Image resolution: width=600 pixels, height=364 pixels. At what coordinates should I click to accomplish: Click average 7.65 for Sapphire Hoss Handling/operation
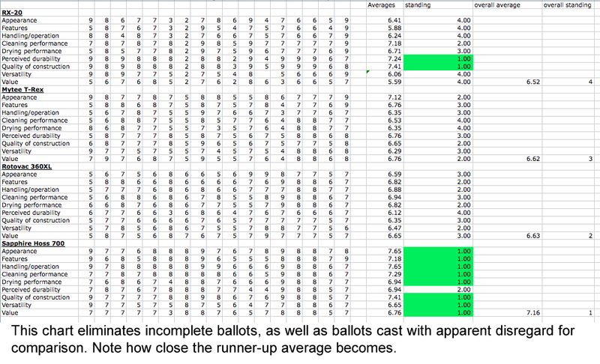pyautogui.click(x=394, y=267)
